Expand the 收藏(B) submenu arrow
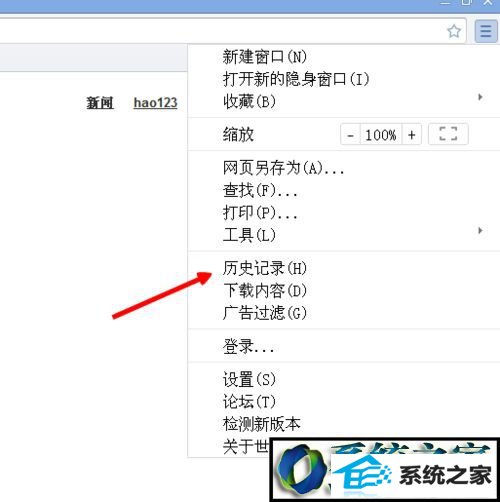This screenshot has height=502, width=500. [480, 97]
